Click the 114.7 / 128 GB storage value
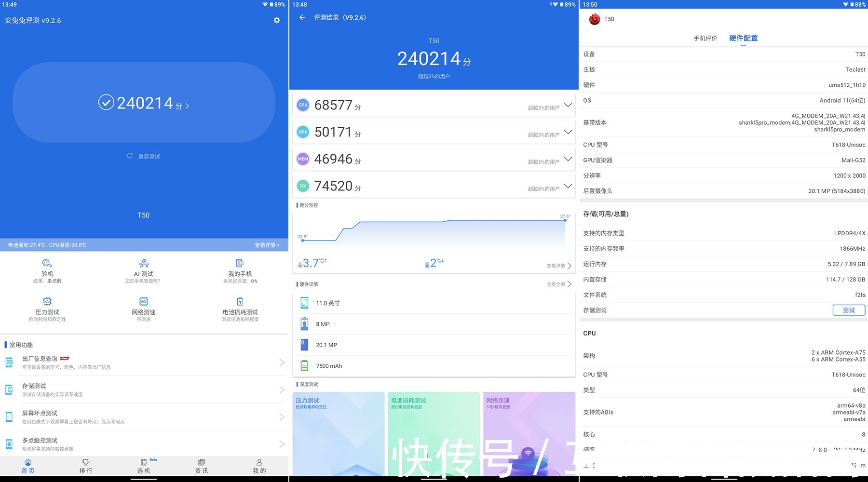 (x=845, y=279)
